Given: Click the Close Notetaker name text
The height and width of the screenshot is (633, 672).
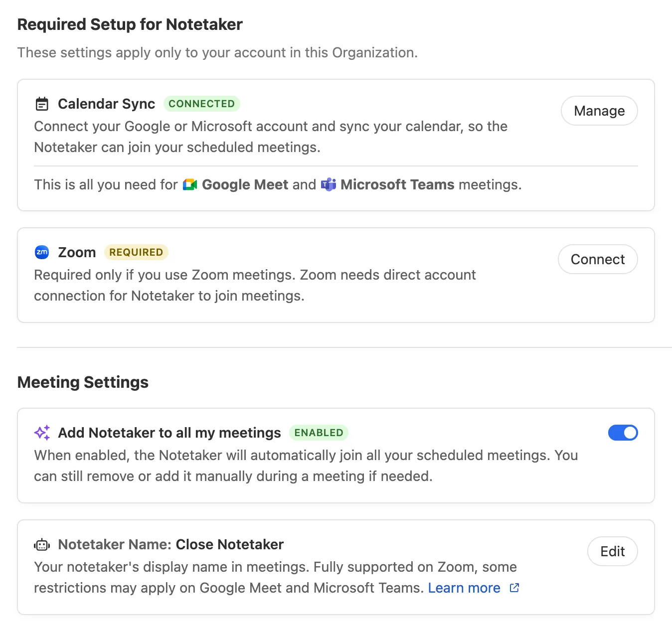Looking at the screenshot, I should click(230, 544).
